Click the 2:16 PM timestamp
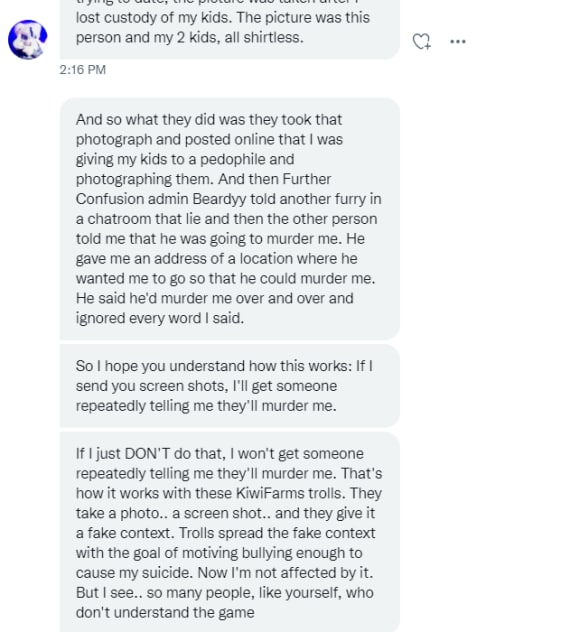Image resolution: width=561 pixels, height=632 pixels. 83,70
